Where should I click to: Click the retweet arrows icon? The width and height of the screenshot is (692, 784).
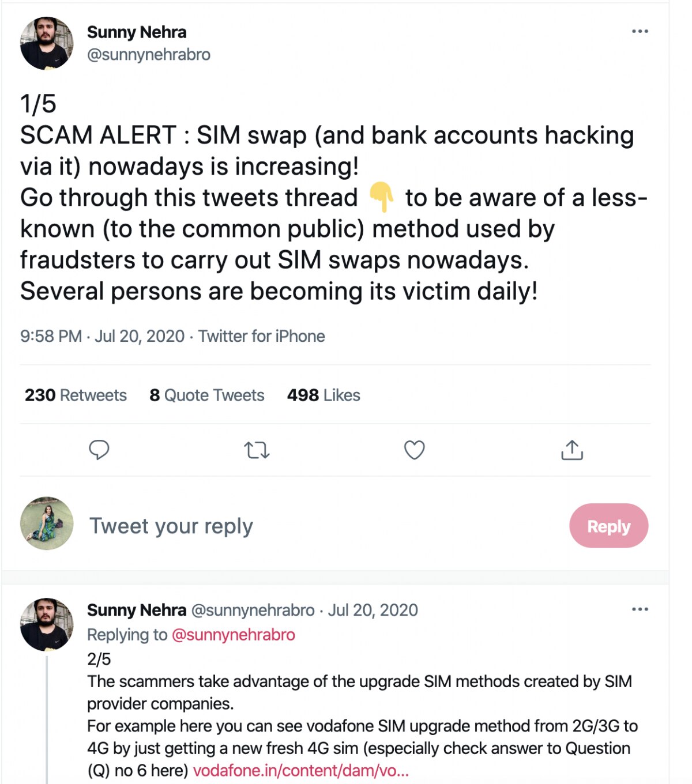pos(257,450)
